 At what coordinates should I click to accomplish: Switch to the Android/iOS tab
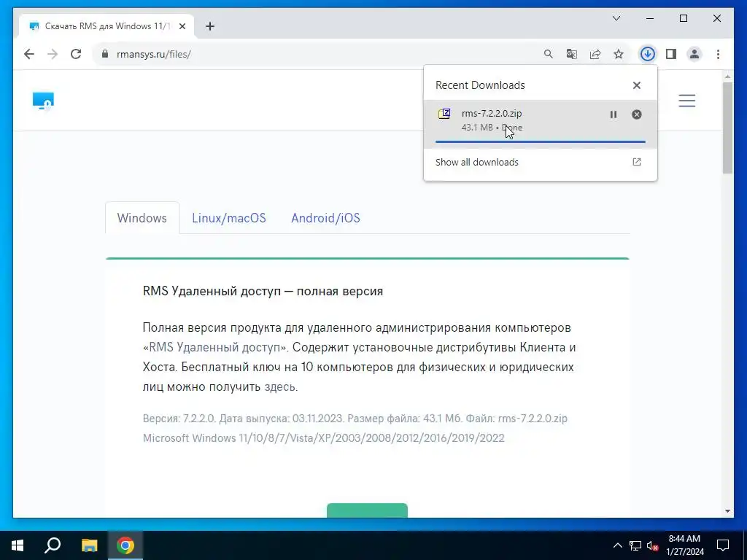click(325, 218)
